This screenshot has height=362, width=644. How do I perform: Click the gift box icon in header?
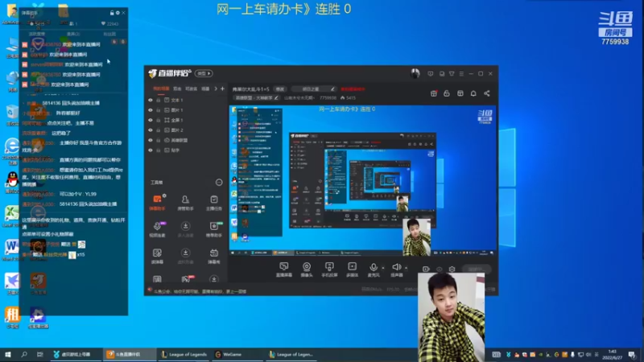click(x=434, y=93)
